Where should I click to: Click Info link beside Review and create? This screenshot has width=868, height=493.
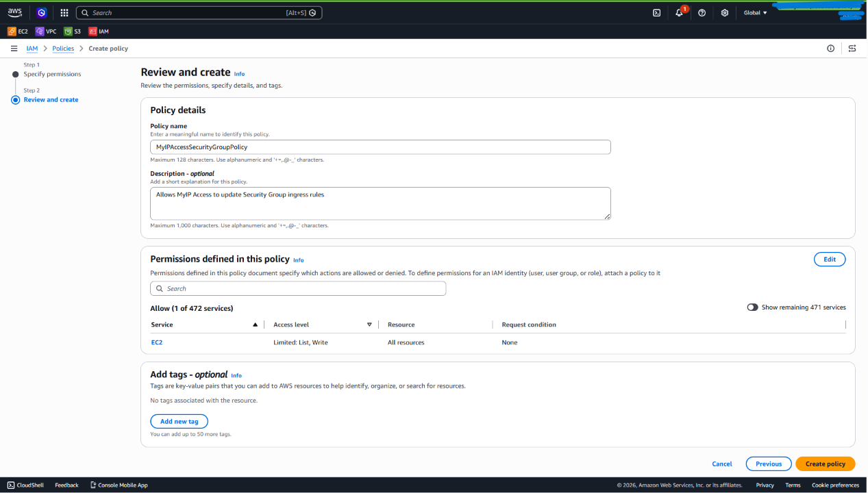239,74
